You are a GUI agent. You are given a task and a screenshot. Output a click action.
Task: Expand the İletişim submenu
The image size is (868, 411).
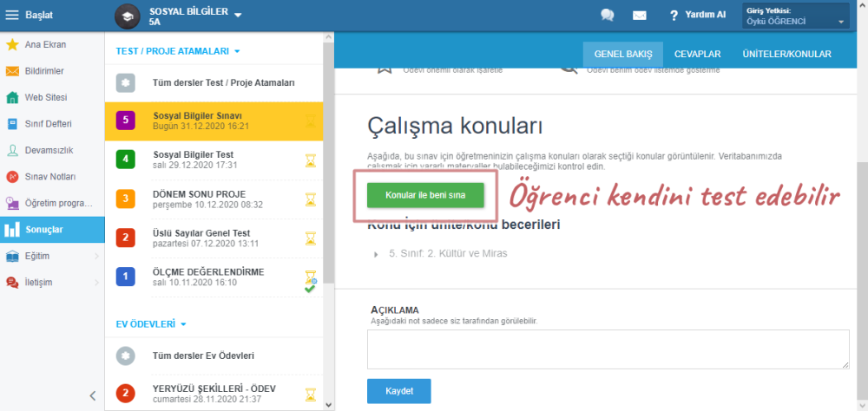point(52,282)
